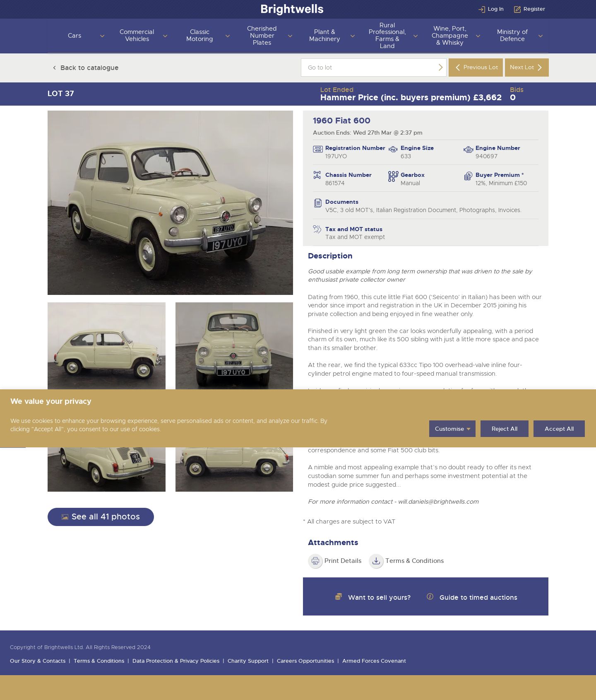Expand the Ministry of Defence chevron
Image resolution: width=596 pixels, height=700 pixels.
(x=541, y=36)
